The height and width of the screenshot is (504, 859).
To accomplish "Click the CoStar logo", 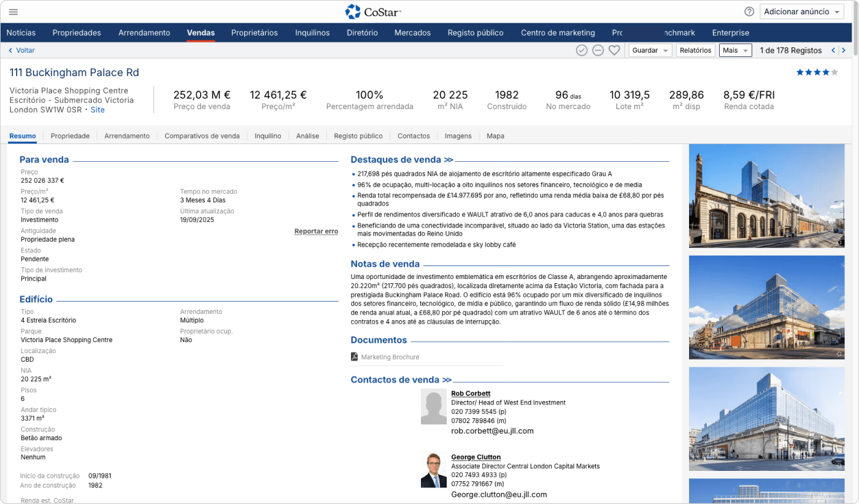I will click(373, 12).
